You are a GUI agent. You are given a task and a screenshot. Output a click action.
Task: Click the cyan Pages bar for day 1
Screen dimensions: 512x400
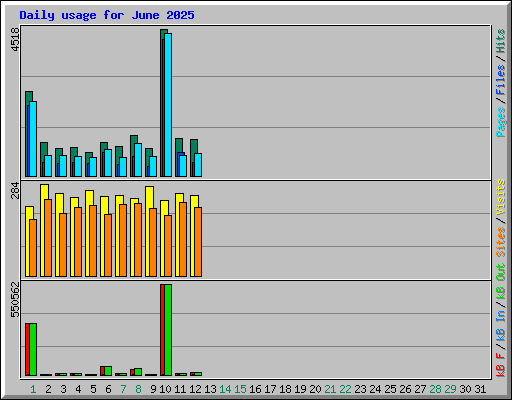point(33,139)
